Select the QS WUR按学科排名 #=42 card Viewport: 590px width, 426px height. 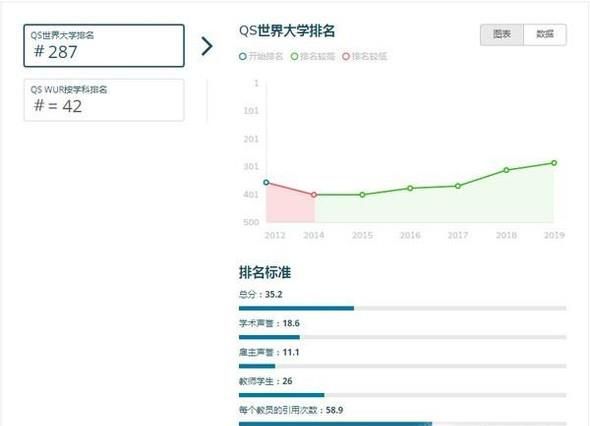(104, 100)
